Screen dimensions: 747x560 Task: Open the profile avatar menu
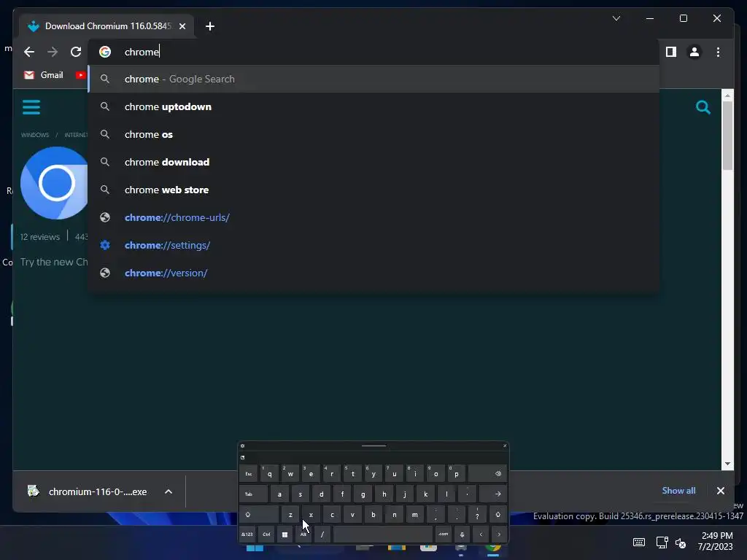(694, 52)
